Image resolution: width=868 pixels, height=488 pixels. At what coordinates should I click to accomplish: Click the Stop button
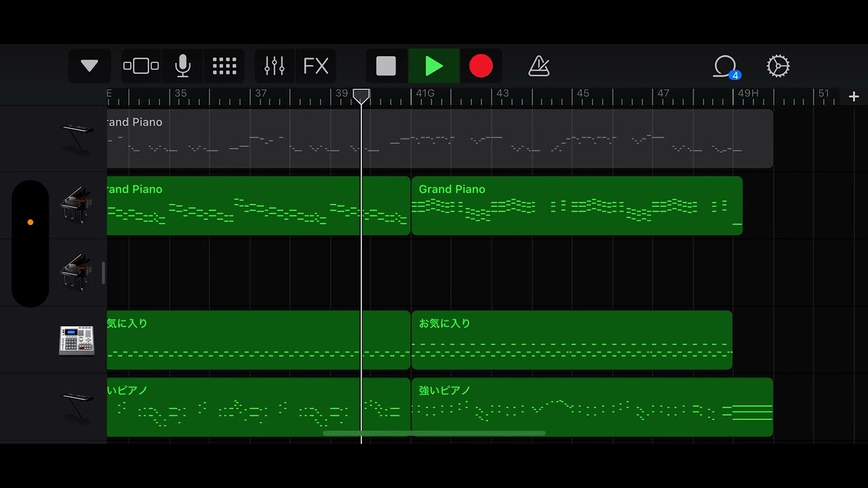[386, 66]
